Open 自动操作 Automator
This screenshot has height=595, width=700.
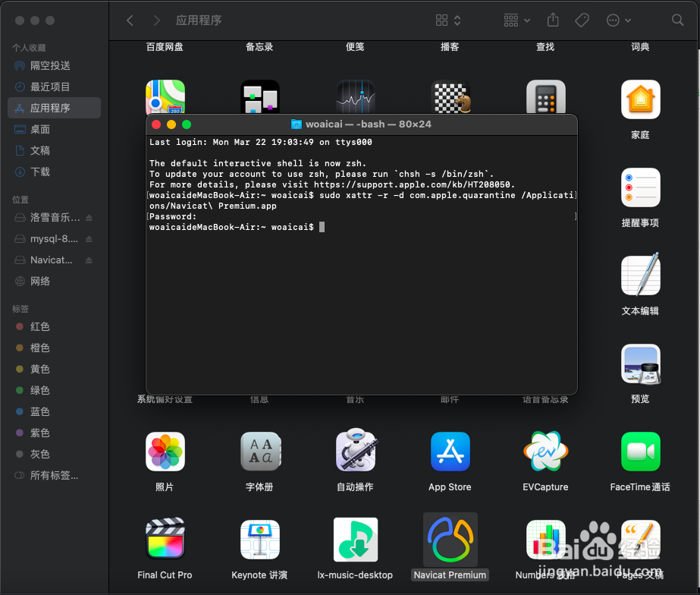[355, 452]
